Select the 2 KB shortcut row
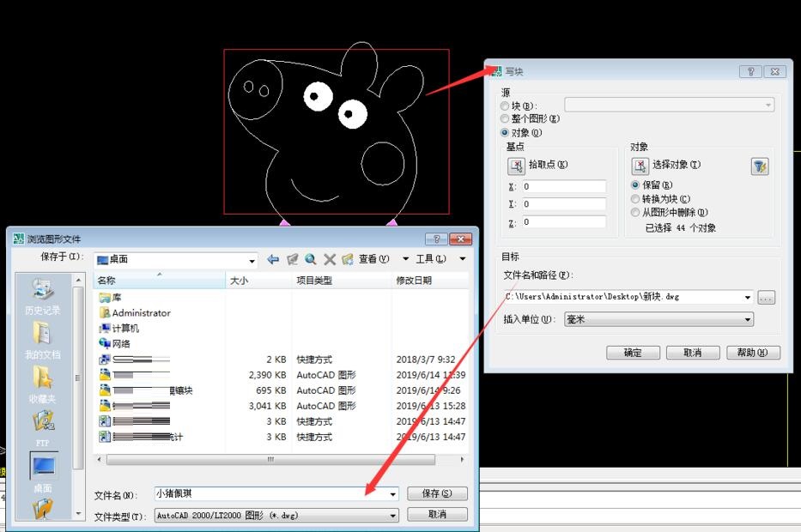The height and width of the screenshot is (532, 801). [x=281, y=360]
